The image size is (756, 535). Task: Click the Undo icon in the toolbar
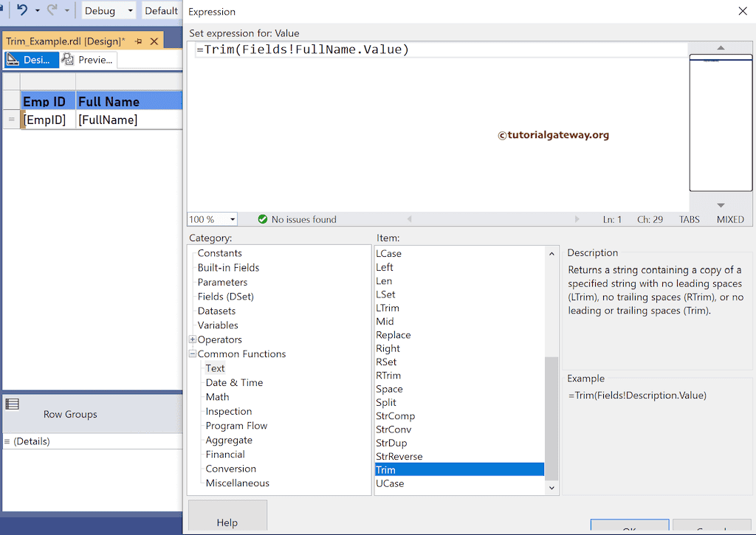tap(22, 10)
